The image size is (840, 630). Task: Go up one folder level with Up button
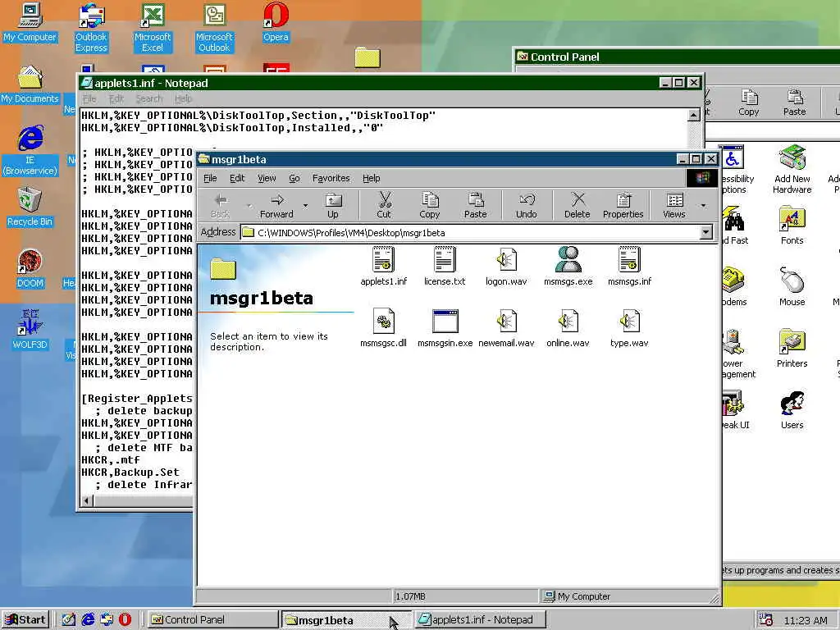pyautogui.click(x=333, y=206)
